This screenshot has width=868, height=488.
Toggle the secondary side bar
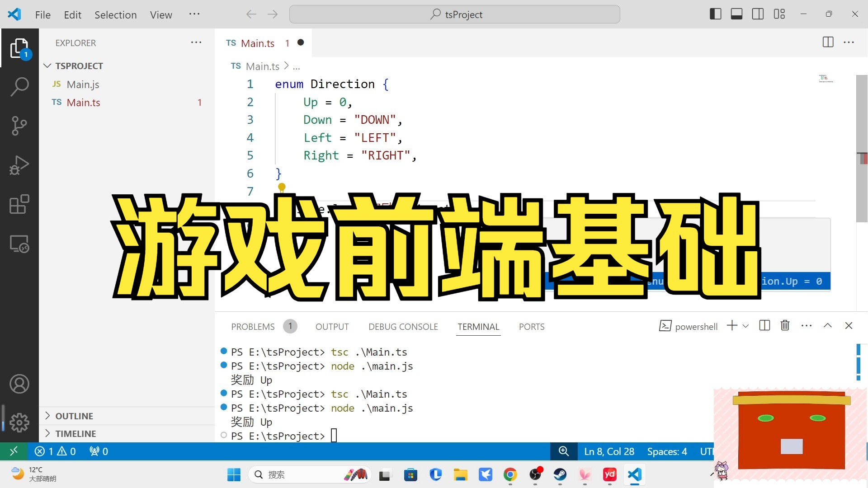[758, 14]
